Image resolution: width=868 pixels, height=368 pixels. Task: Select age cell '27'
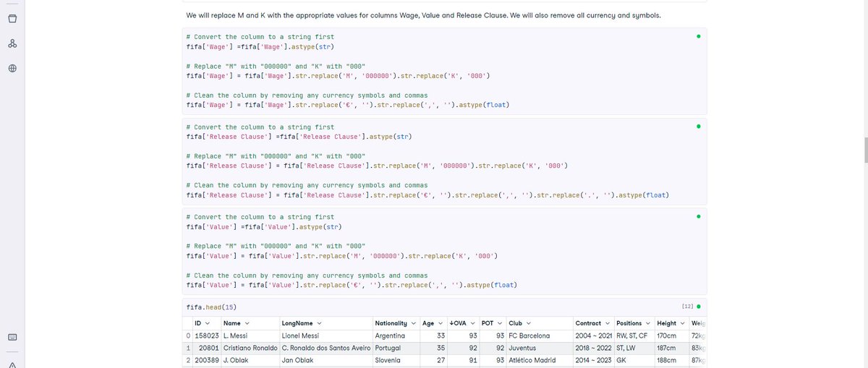433,361
